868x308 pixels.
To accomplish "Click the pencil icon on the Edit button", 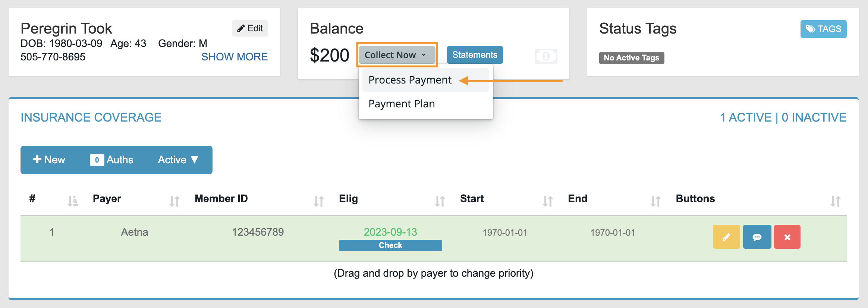I will (x=240, y=28).
